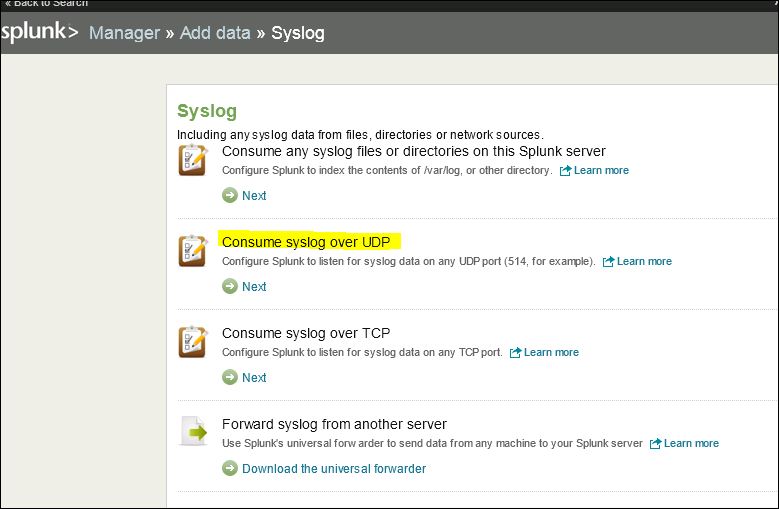Click Download the universal forwarder link
Viewport: 779px width, 509px height.
[334, 469]
